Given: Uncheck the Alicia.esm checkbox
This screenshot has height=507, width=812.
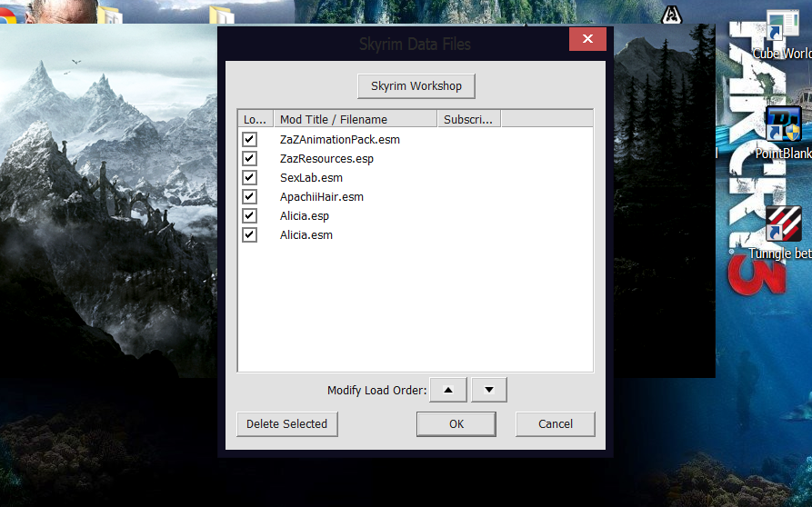Looking at the screenshot, I should click(x=249, y=235).
